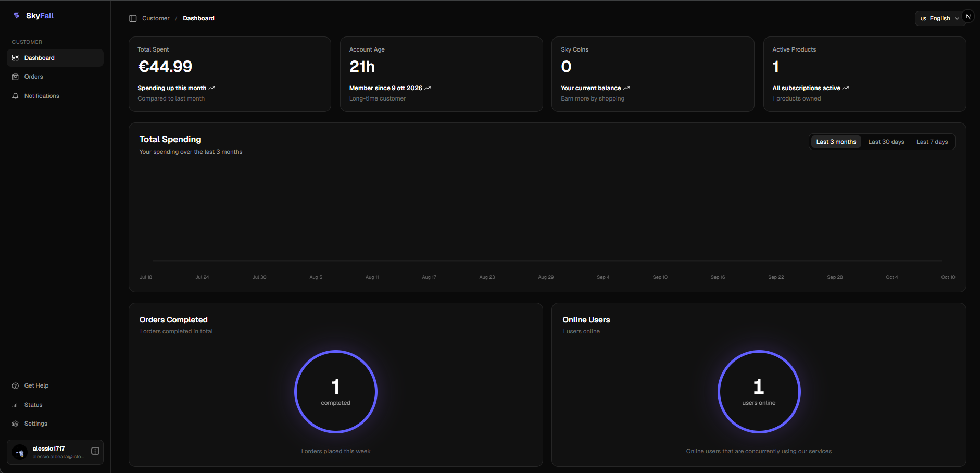The image size is (980, 473).
Task: Open the Status page link
Action: [55, 405]
